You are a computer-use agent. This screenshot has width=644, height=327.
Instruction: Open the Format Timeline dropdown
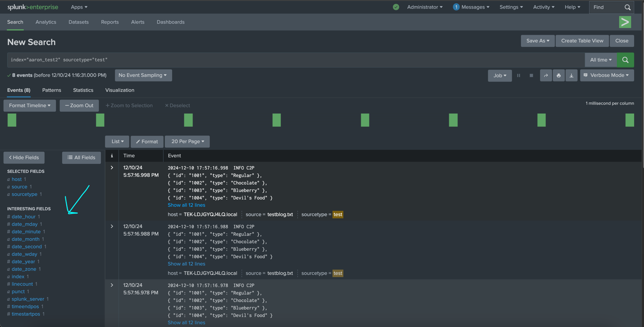pos(29,105)
